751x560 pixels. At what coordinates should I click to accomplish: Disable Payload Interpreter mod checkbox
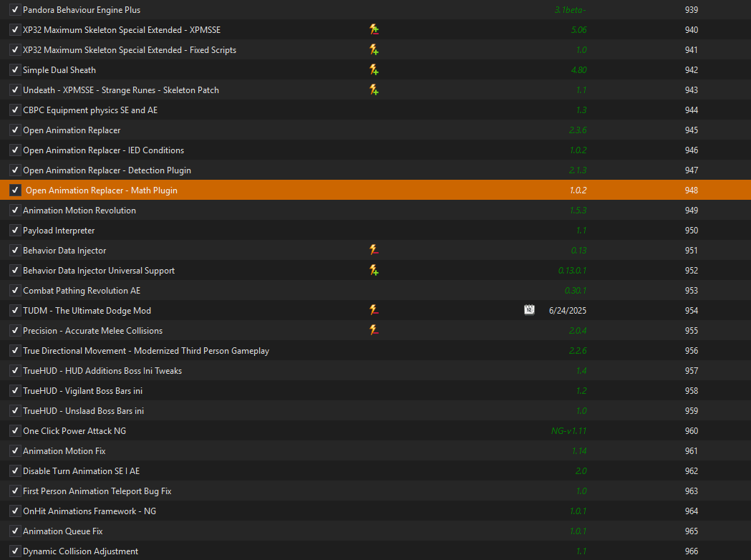coord(15,231)
